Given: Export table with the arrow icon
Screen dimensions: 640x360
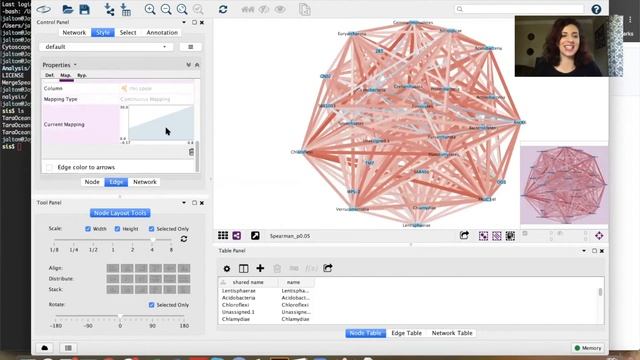Looking at the screenshot, I should click(x=328, y=268).
